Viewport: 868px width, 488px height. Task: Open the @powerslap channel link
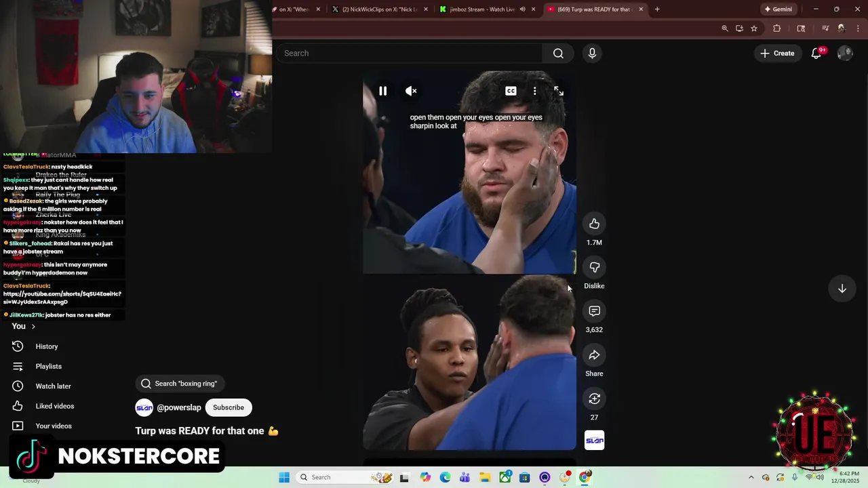(179, 407)
